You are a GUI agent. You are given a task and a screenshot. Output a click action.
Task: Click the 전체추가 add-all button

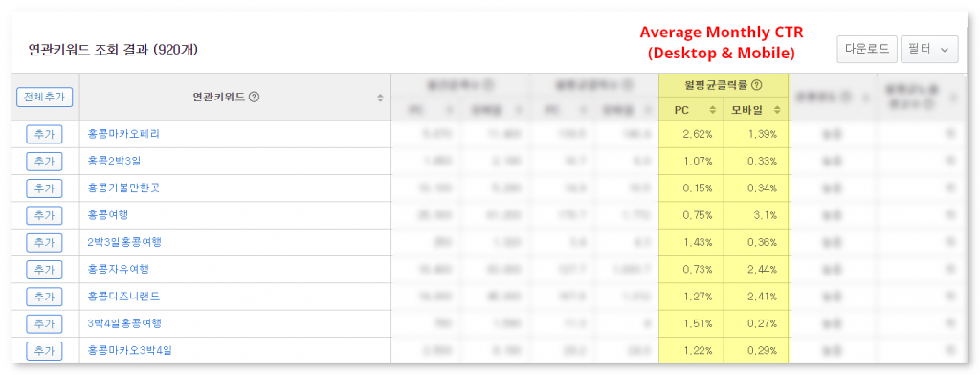pos(44,97)
